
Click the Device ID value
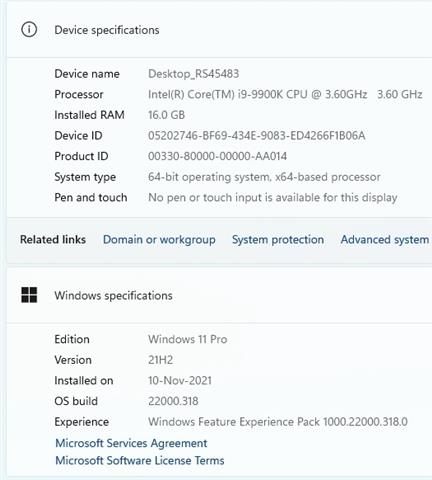[x=256, y=136]
